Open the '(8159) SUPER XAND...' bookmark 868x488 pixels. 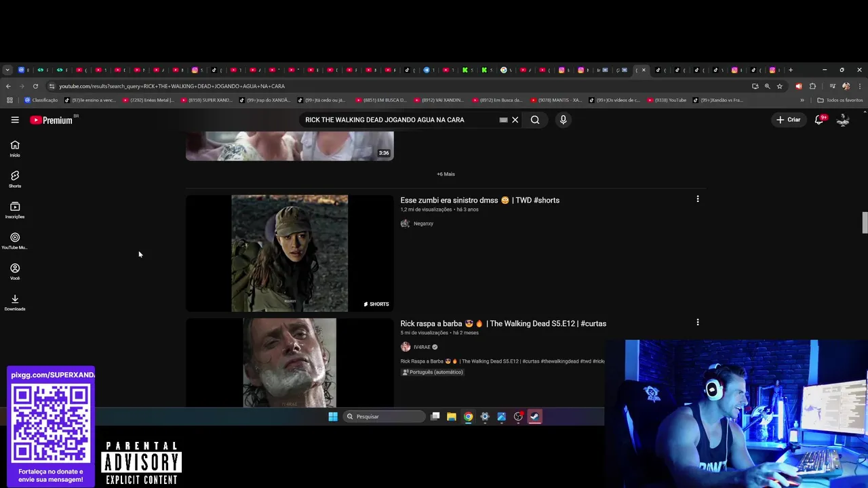pos(206,100)
